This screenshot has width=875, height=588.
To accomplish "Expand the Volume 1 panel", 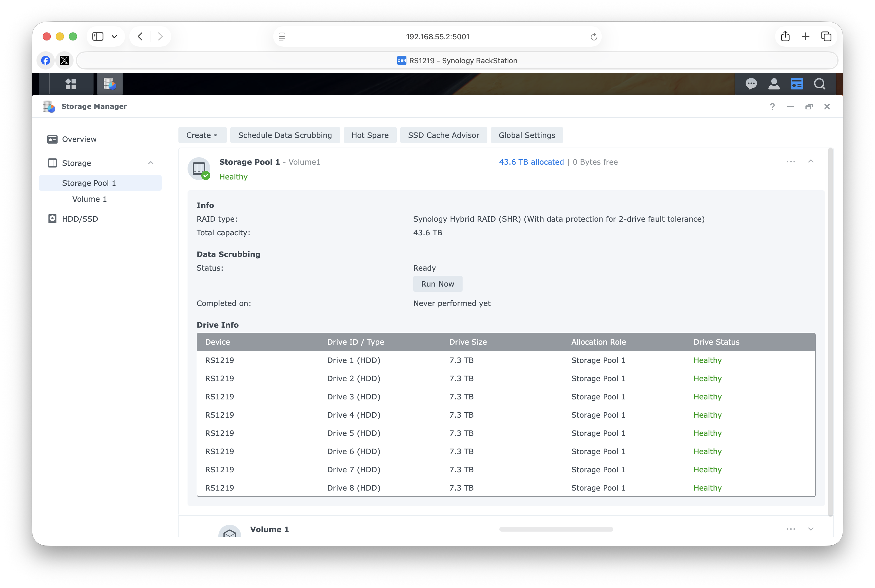I will pos(811,529).
